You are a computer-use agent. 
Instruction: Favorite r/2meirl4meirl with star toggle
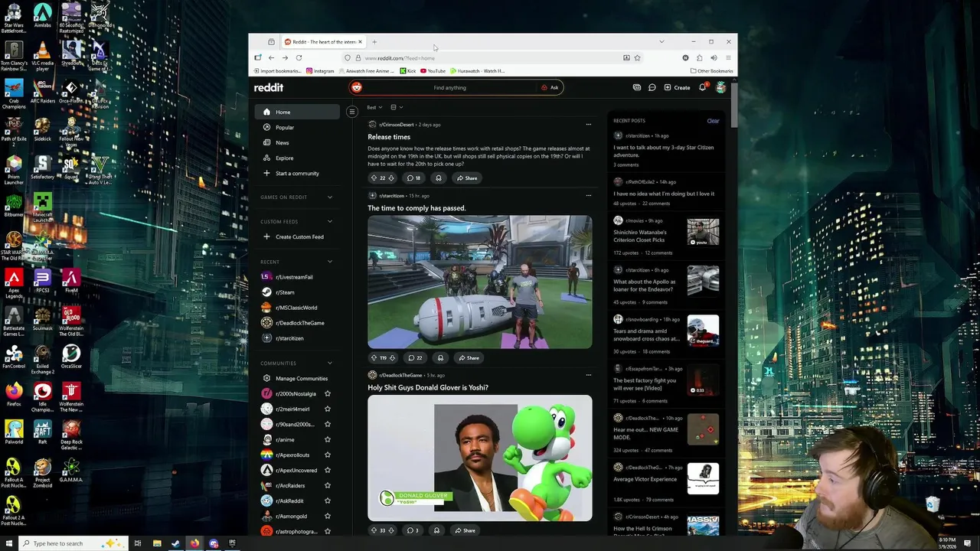327,409
